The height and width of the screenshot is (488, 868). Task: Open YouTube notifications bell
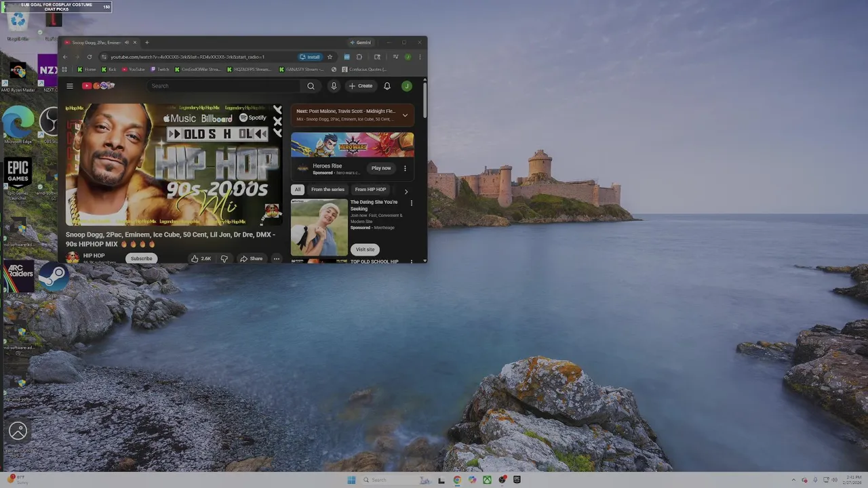click(x=387, y=86)
